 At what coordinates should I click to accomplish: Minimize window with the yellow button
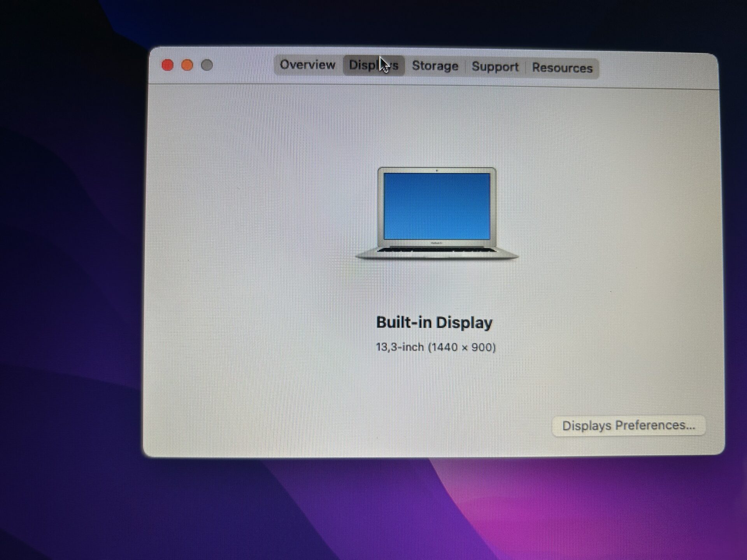(x=187, y=65)
